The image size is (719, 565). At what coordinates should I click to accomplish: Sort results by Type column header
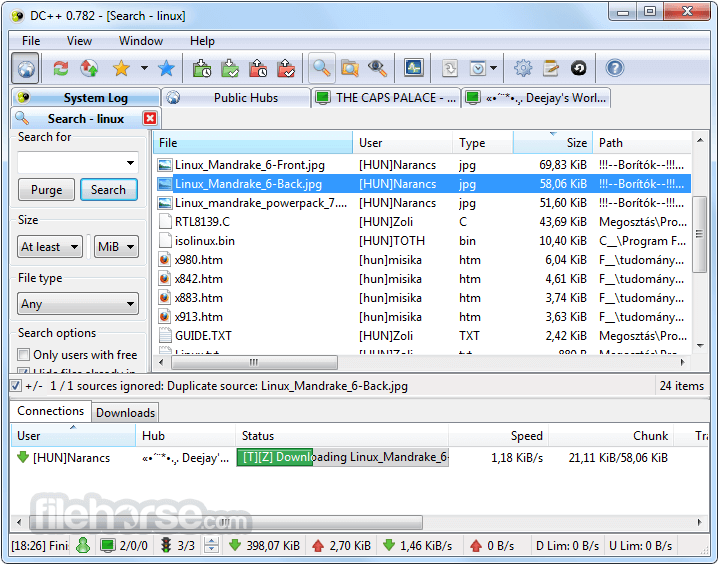coord(483,143)
